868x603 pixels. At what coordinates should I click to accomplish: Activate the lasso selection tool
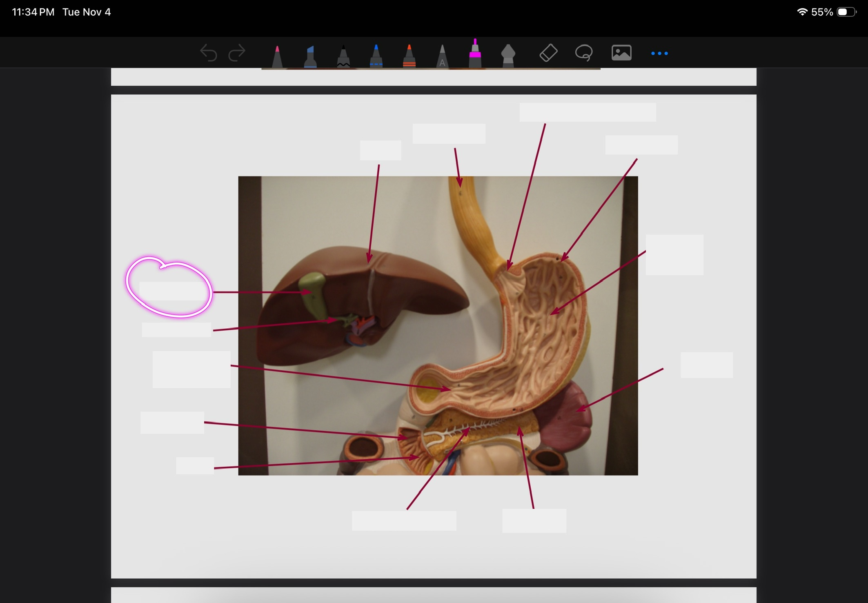[x=584, y=53]
